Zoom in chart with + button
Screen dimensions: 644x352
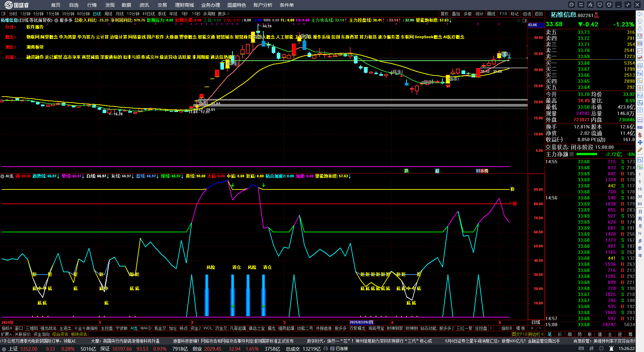coord(532,328)
